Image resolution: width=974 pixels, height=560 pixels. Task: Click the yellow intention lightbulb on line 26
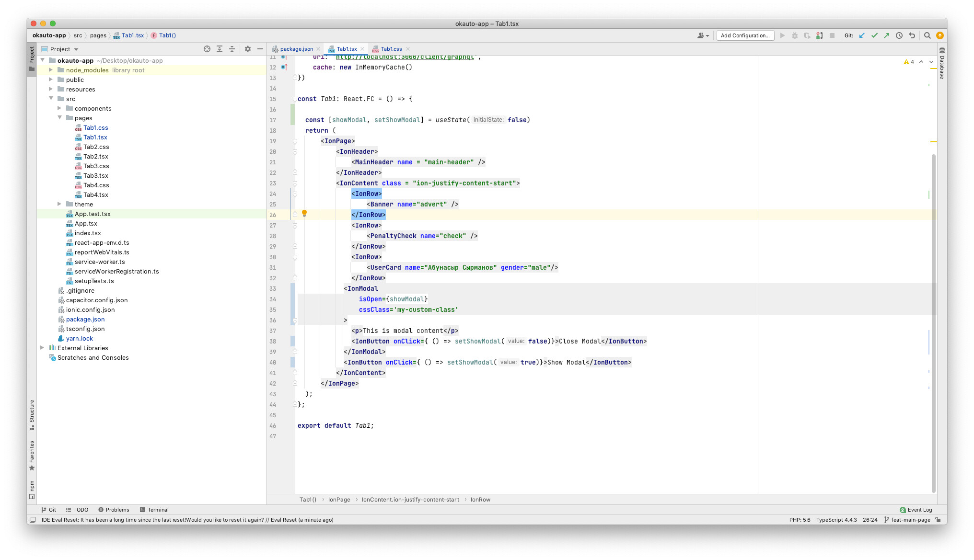[x=304, y=214]
